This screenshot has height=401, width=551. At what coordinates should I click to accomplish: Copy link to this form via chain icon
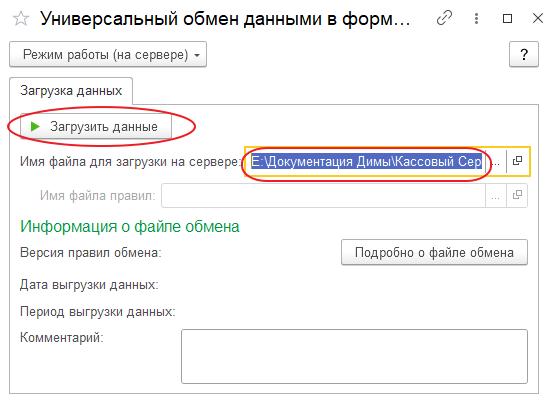coord(444,18)
